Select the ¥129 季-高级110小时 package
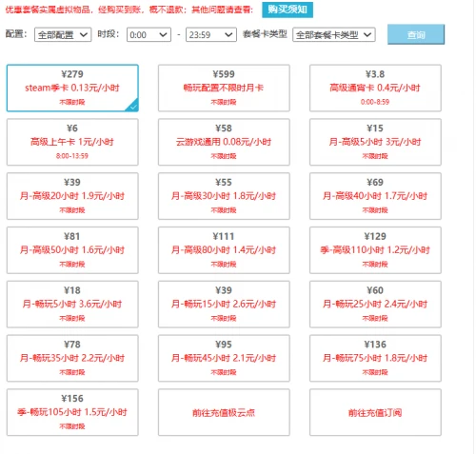This screenshot has height=454, width=476. coord(375,250)
